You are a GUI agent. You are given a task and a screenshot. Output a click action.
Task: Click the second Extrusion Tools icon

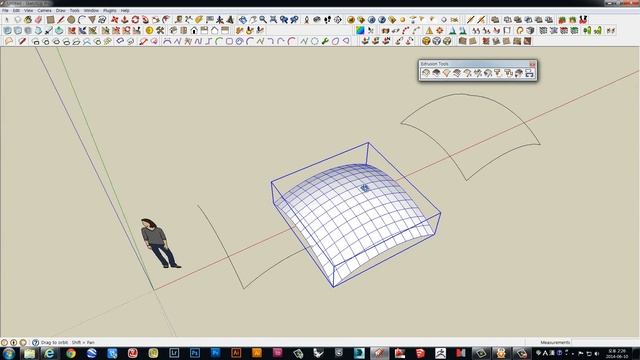click(x=436, y=73)
